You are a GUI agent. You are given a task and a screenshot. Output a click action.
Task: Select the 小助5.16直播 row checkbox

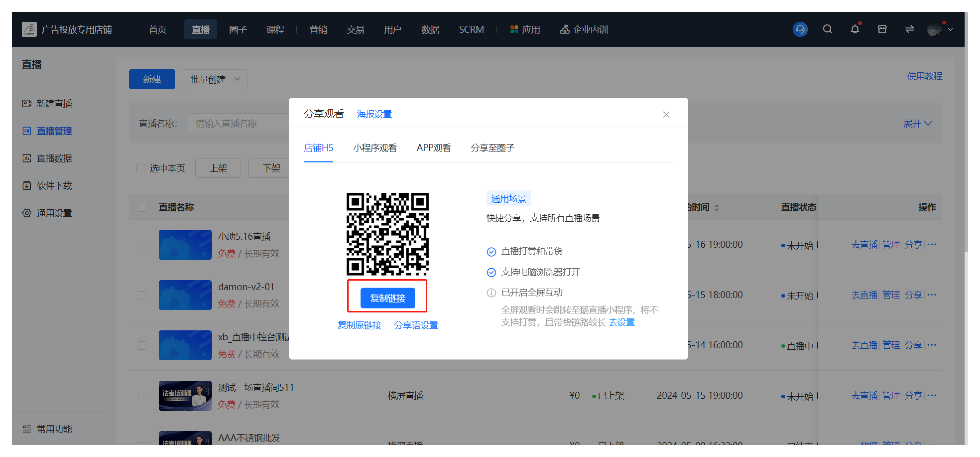[x=142, y=244]
